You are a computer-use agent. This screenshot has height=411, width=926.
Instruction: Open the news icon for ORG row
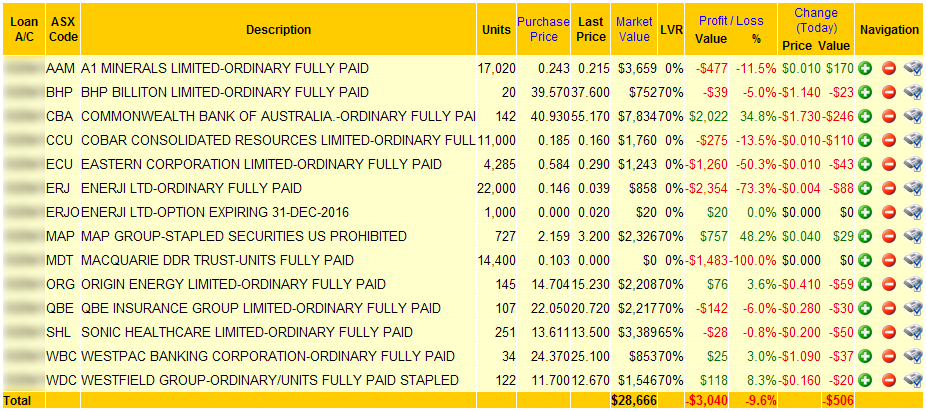pos(913,284)
